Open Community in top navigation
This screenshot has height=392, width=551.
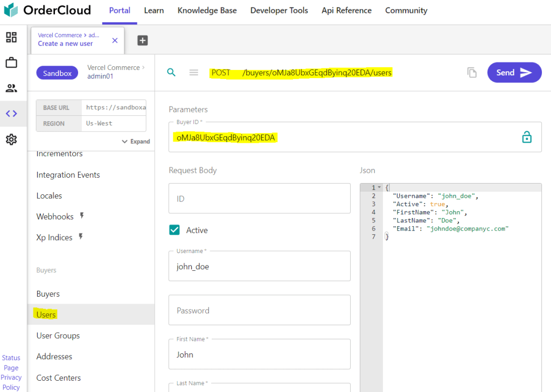[x=406, y=11]
